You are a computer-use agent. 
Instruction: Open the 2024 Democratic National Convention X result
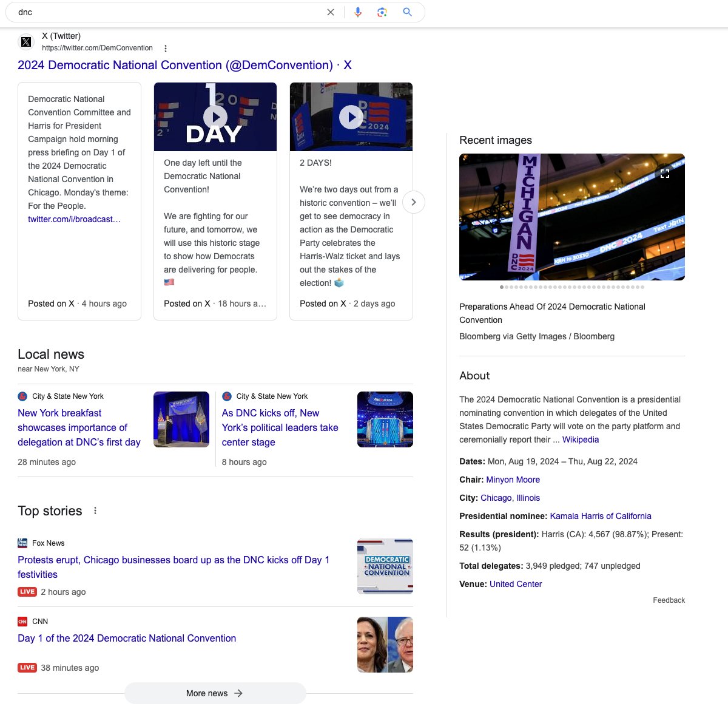[184, 65]
